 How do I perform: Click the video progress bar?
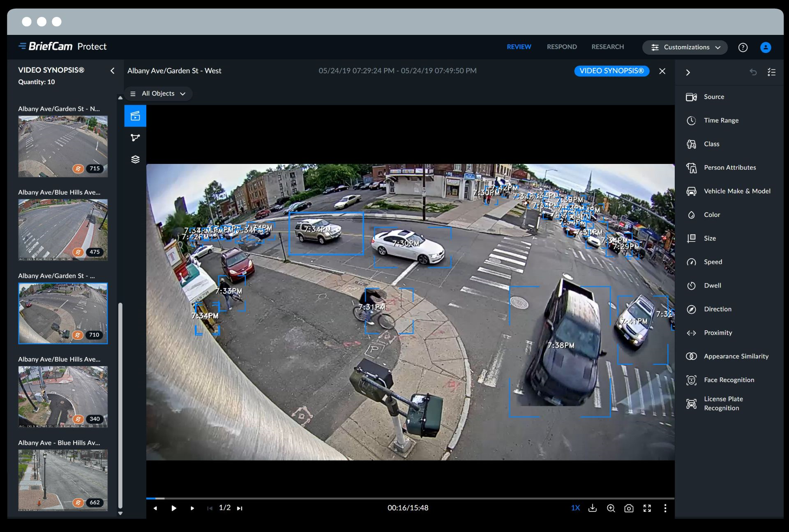[410, 498]
